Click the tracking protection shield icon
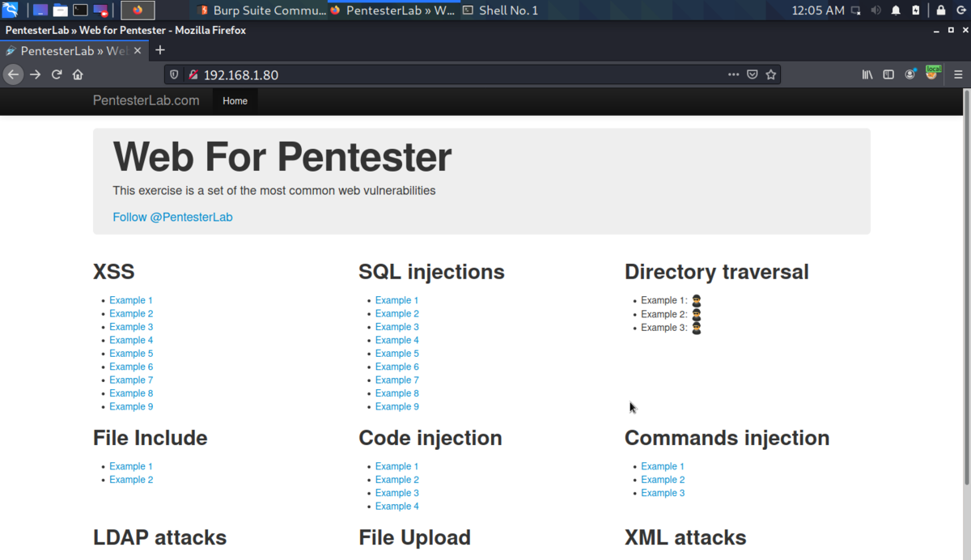 pos(174,74)
